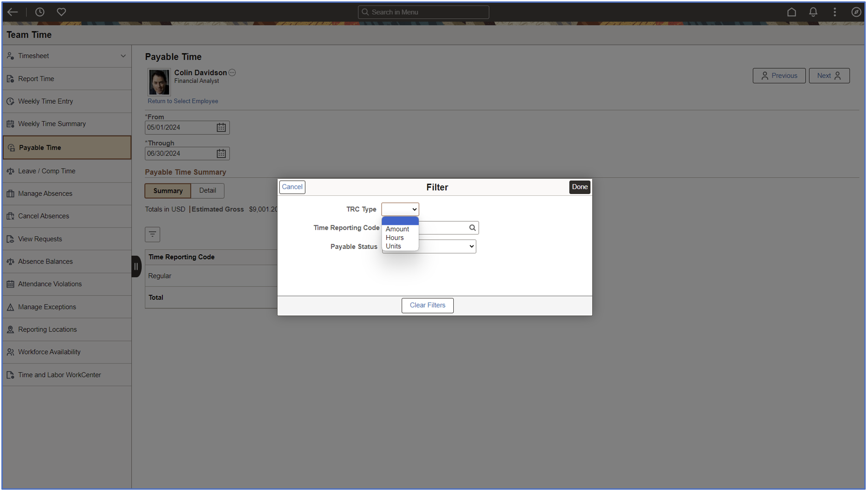
Task: Open the calendar picker for the From date
Action: (221, 128)
